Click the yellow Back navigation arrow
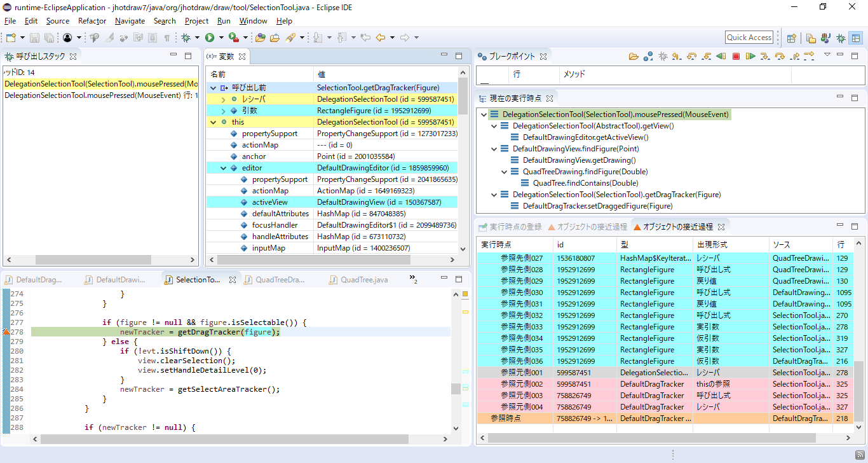The image size is (868, 463). click(x=380, y=38)
